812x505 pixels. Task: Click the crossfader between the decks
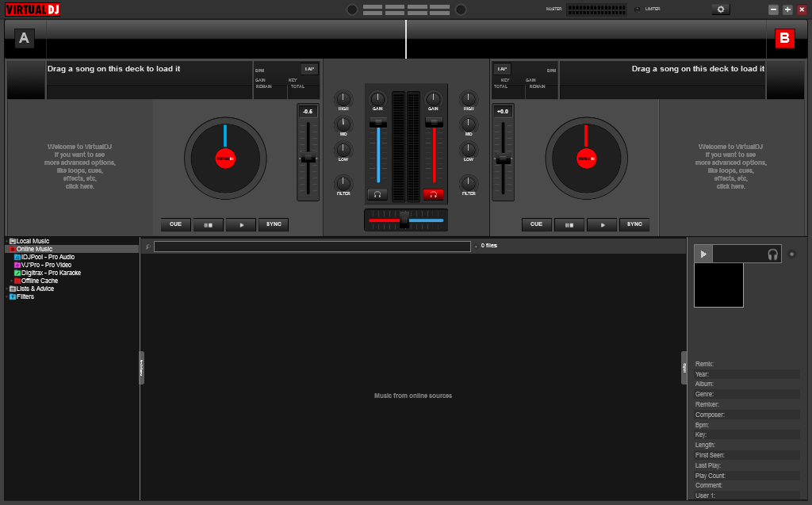(x=405, y=220)
